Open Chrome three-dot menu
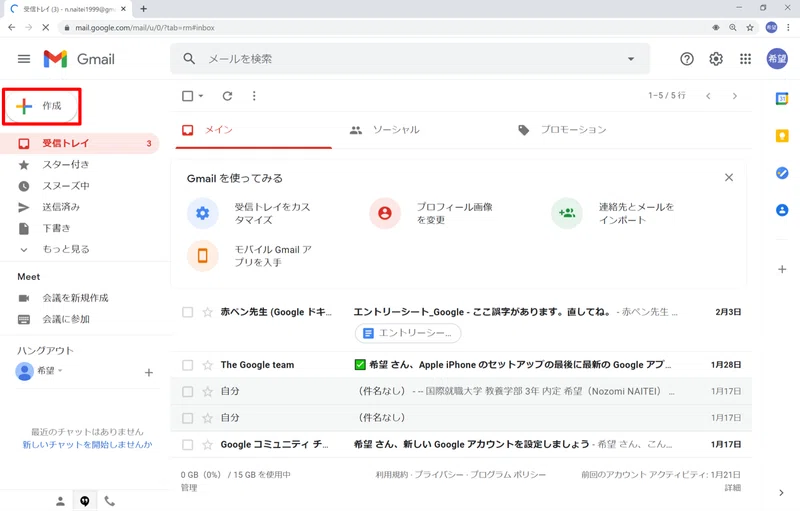This screenshot has height=511, width=800. point(788,28)
